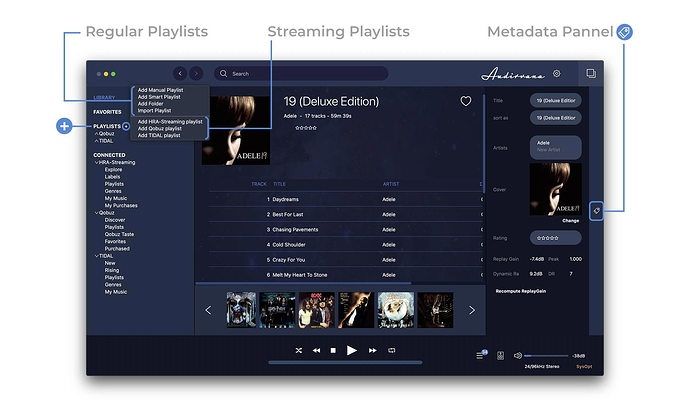Open the FAVORITES section
690x409 pixels.
click(x=107, y=112)
